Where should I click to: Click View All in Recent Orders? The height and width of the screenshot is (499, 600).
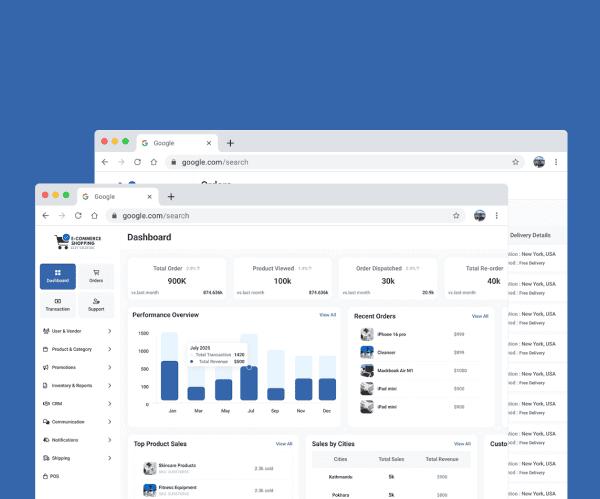pyautogui.click(x=480, y=316)
